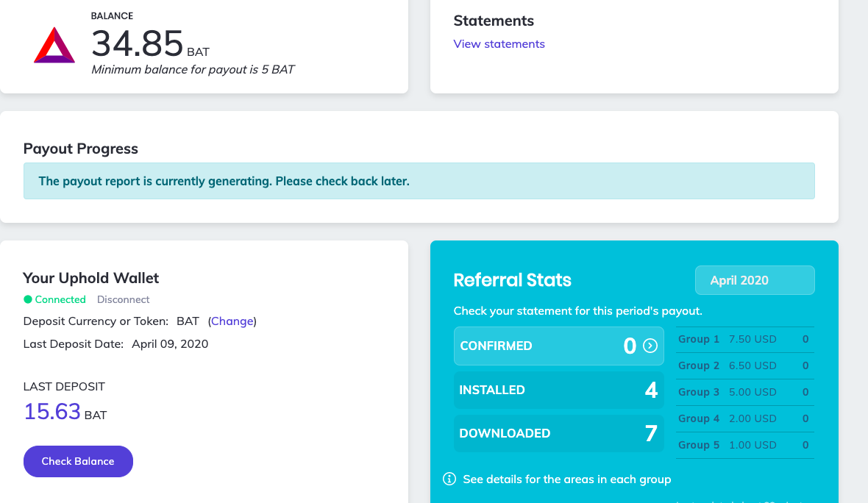Click the Group 4 2.00 USD row
Viewport: 868px width, 503px height.
pyautogui.click(x=744, y=419)
